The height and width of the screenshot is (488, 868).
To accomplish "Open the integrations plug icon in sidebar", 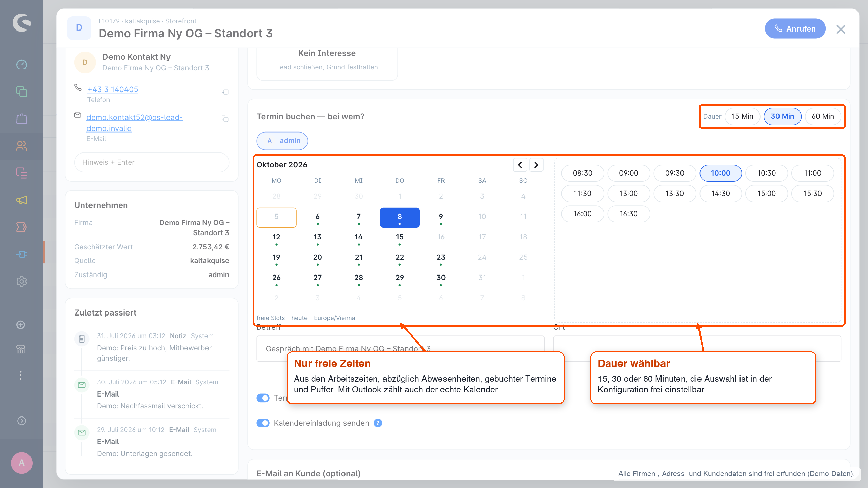I will tap(22, 254).
